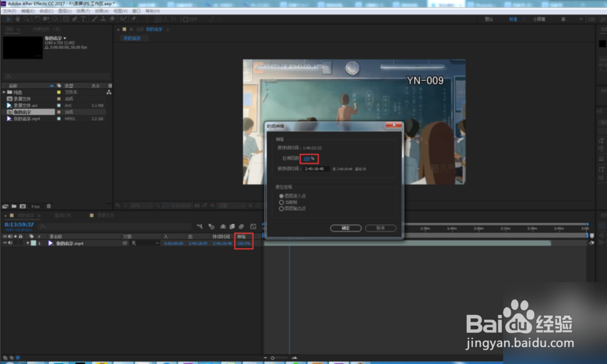Screen dimensions: 607x364
Task: Select the 图层进入点 radio option
Action: click(282, 196)
